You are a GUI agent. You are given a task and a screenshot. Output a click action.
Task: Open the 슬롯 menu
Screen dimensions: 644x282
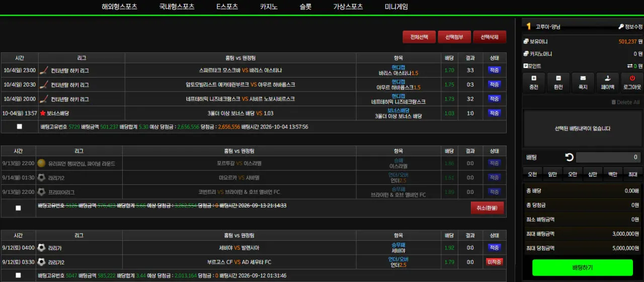click(x=305, y=7)
